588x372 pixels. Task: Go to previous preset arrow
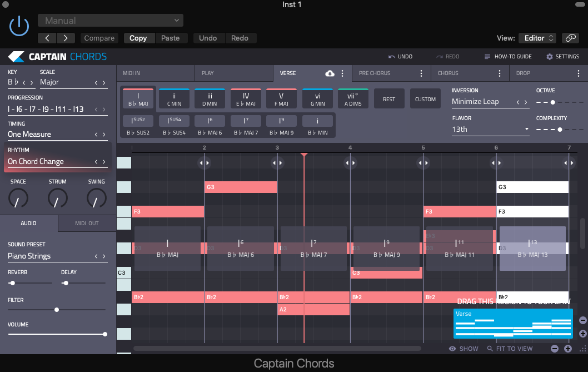[47, 38]
